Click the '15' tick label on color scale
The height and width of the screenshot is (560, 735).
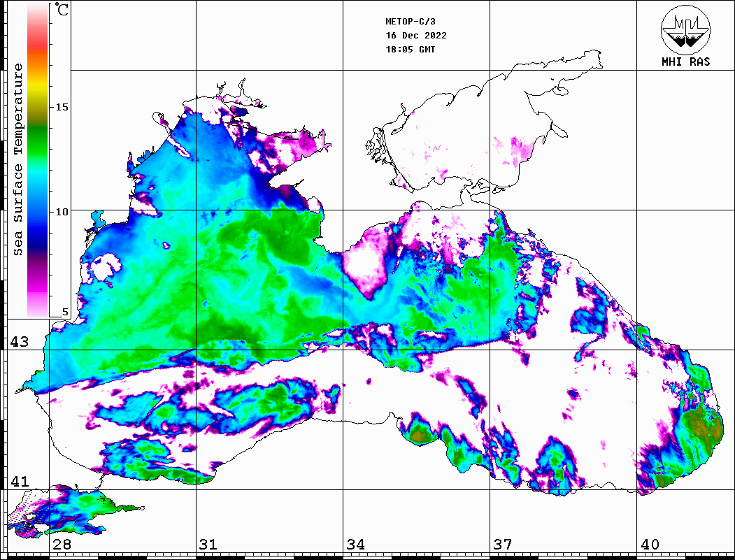tap(62, 107)
